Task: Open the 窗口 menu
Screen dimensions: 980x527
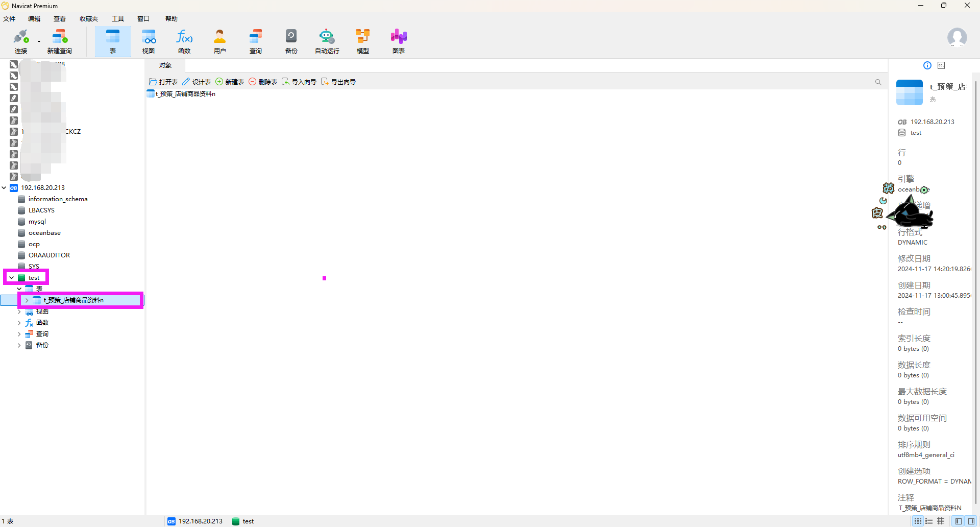Action: [143, 19]
